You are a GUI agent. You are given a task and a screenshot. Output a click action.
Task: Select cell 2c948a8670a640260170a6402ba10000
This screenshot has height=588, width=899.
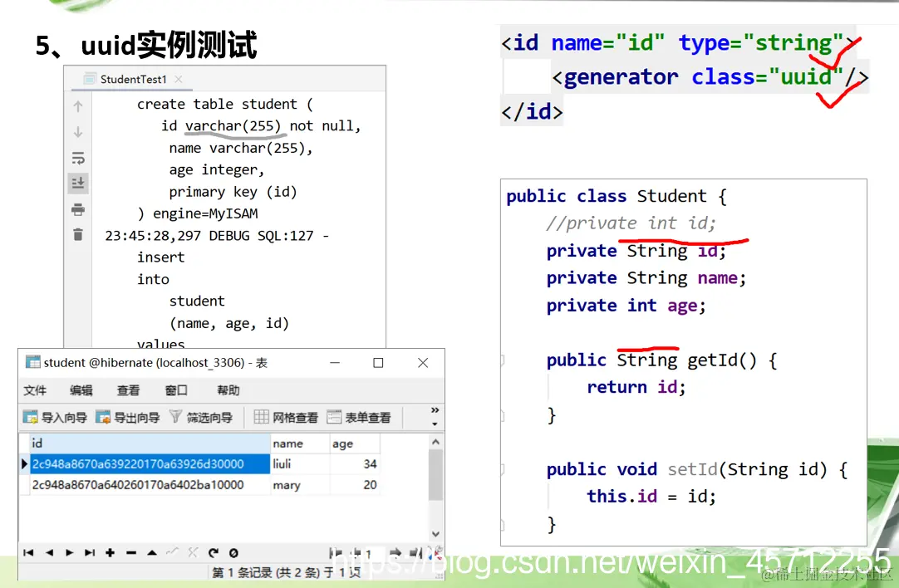[x=150, y=485]
